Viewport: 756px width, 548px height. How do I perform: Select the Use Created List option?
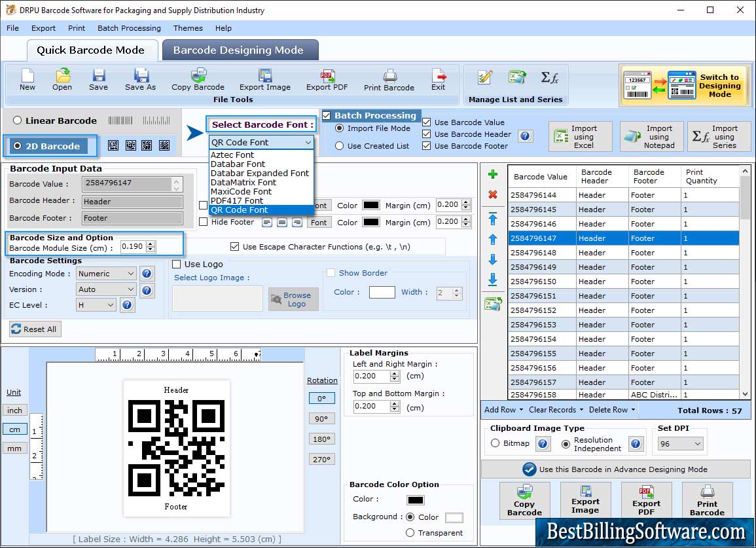340,146
